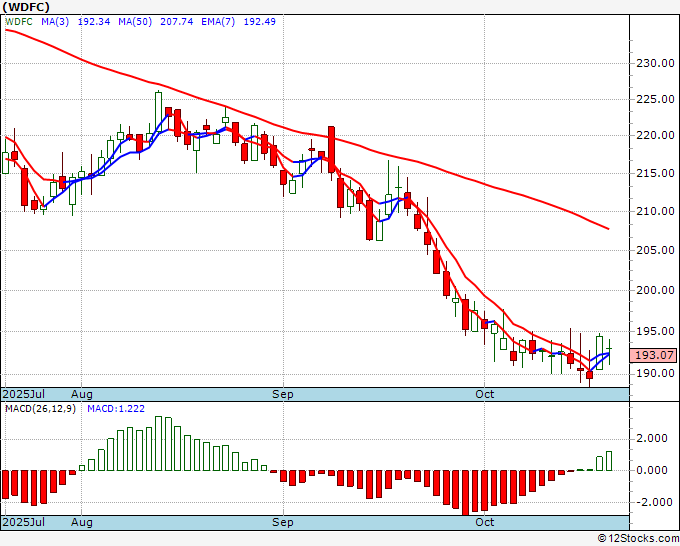This screenshot has height=546, width=680.
Task: Click the current price tag 193.07
Action: 654,356
